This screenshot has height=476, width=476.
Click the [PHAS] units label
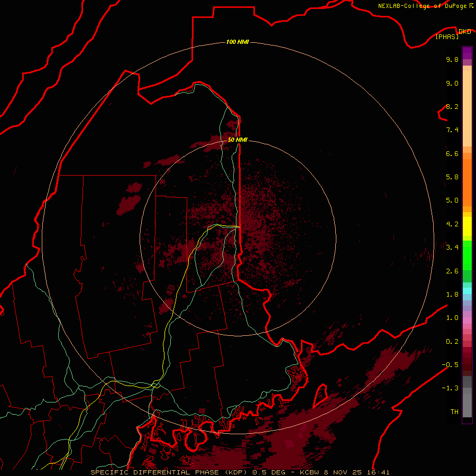click(447, 37)
